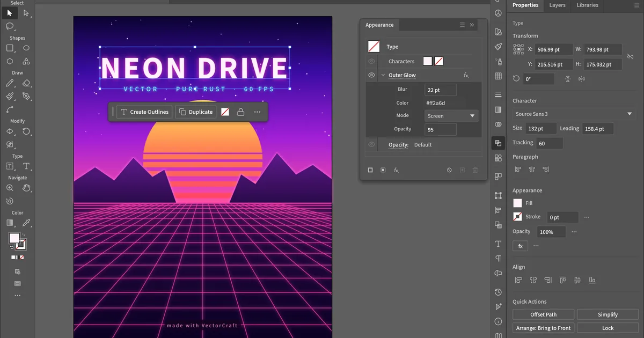The width and height of the screenshot is (644, 338).
Task: Click the Lock quick action button
Action: pos(608,328)
